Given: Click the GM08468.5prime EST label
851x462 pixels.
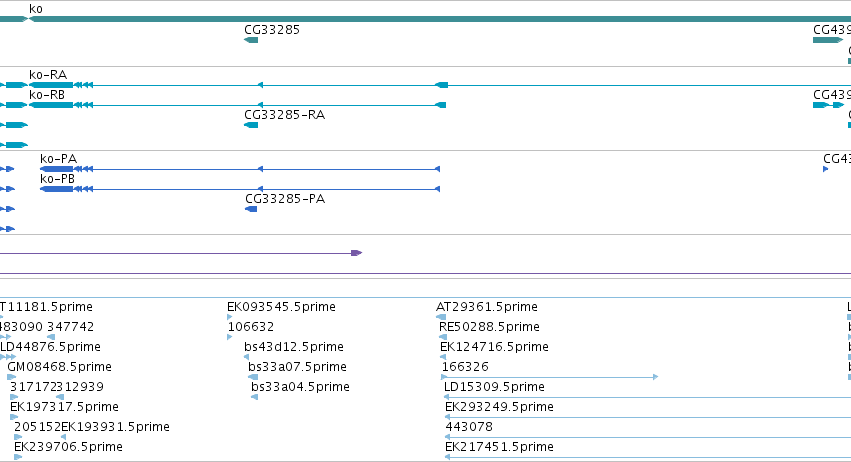Looking at the screenshot, I should tap(59, 367).
